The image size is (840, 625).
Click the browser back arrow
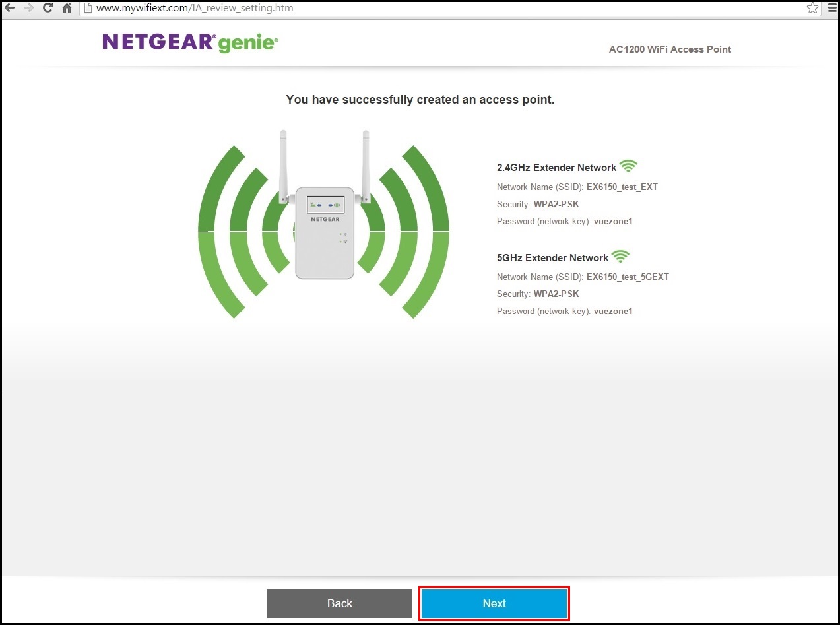(x=9, y=8)
